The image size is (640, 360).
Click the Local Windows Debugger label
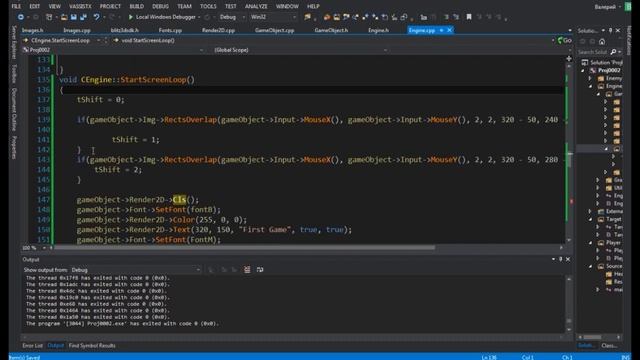point(165,17)
